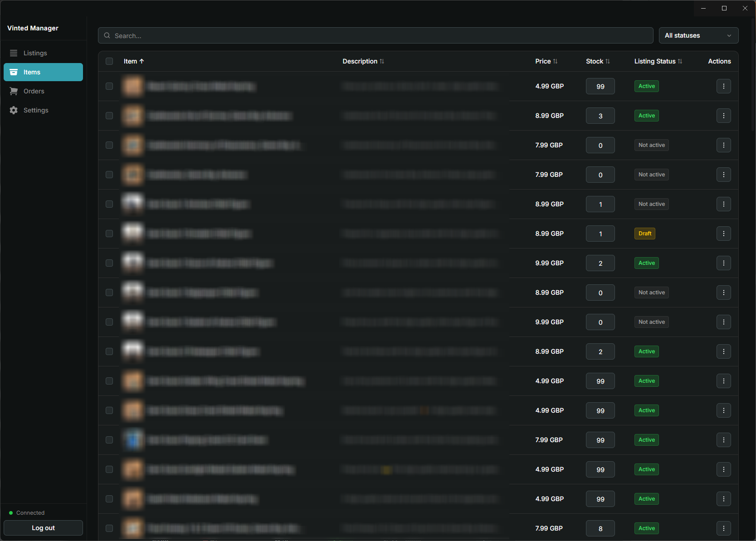Click the hamburger menu icon beside Listings
This screenshot has height=541, width=756.
pos(14,53)
